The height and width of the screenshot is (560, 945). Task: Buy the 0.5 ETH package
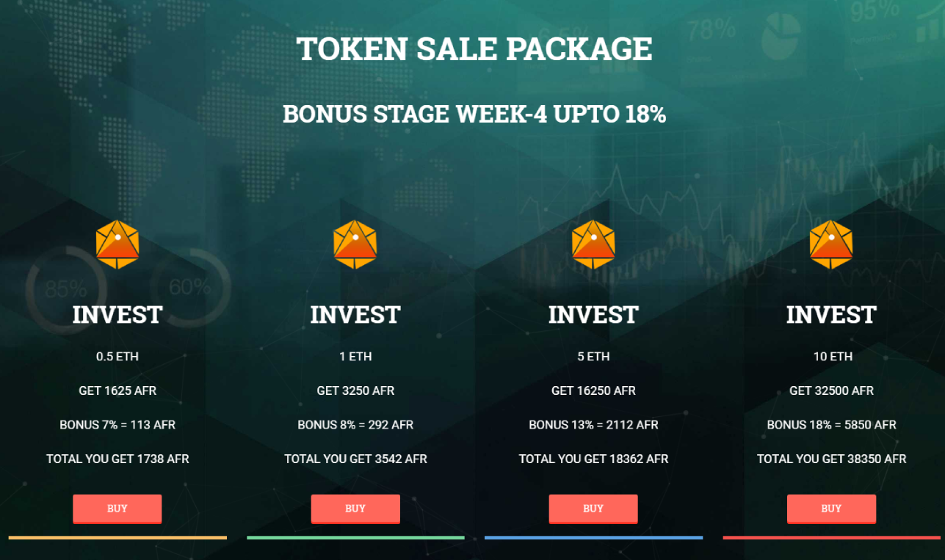pyautogui.click(x=117, y=509)
